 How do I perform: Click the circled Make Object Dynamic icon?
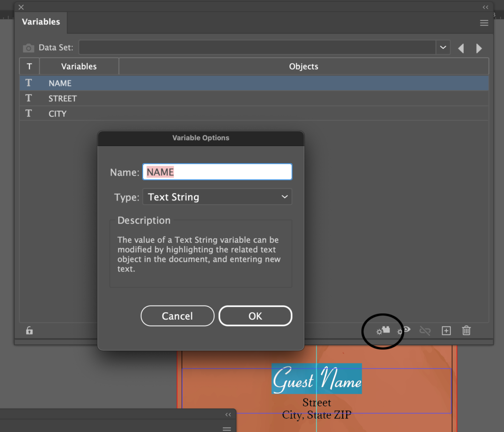[382, 331]
